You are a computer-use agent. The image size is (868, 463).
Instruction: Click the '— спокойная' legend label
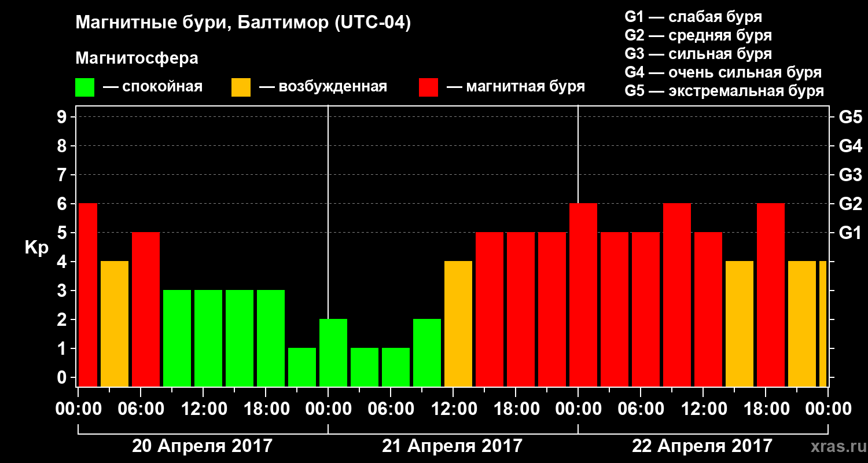[153, 87]
